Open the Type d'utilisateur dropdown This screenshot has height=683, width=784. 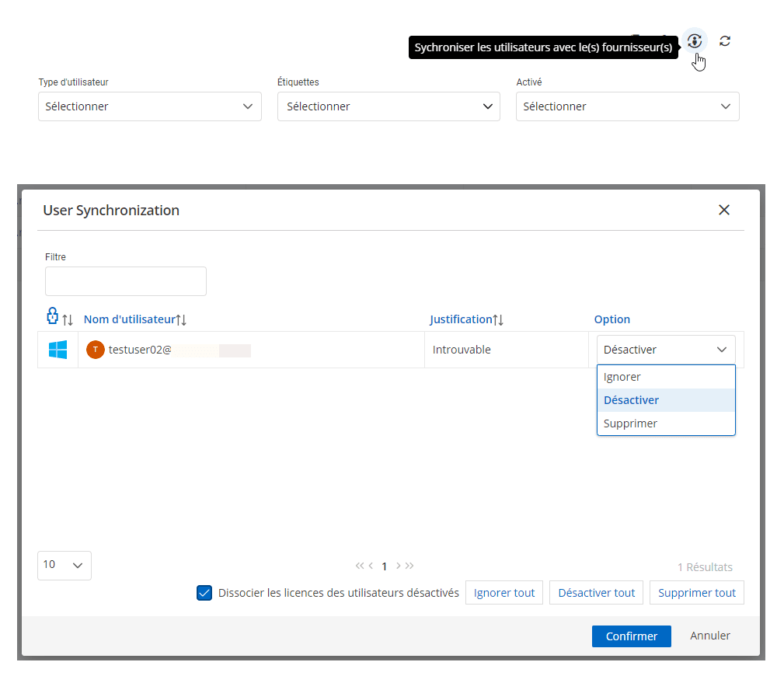click(149, 106)
